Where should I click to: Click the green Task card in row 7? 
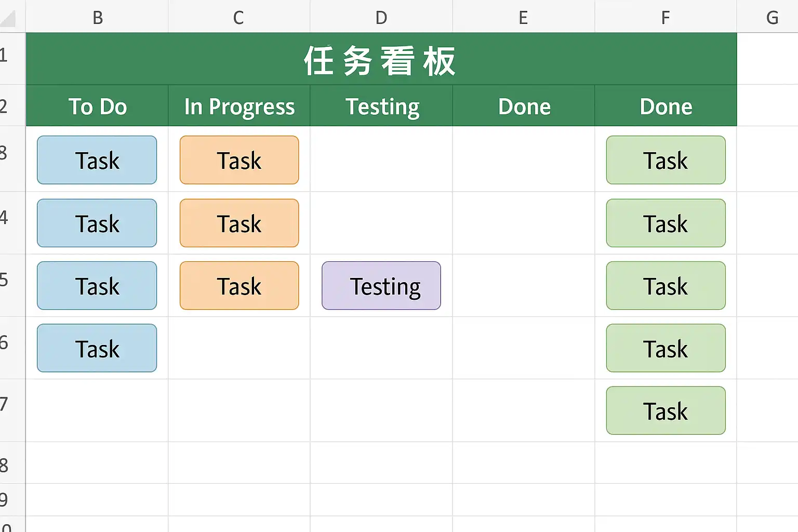(666, 410)
